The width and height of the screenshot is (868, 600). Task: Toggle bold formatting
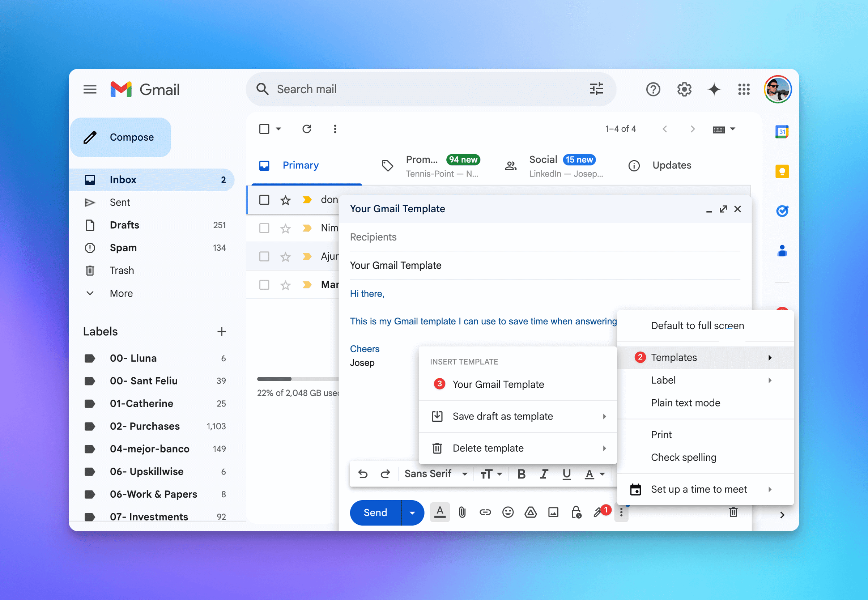point(521,474)
